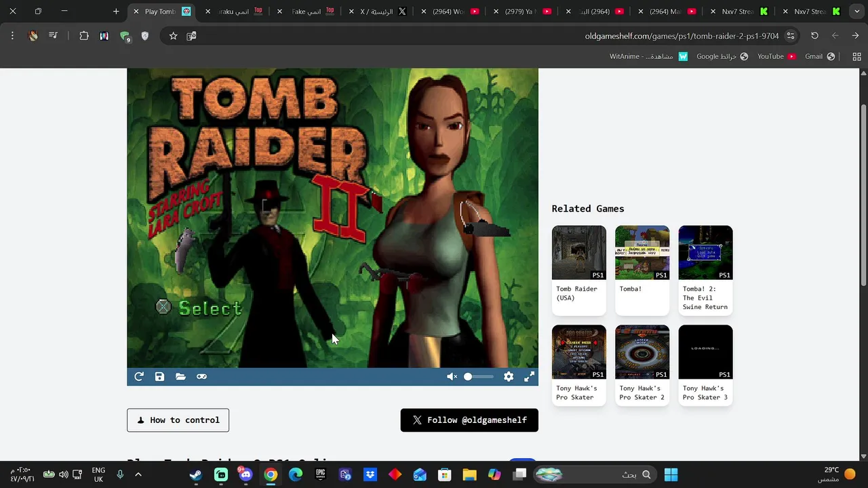Viewport: 868px width, 488px height.
Task: Open the Gmail bookmark
Action: point(819,56)
